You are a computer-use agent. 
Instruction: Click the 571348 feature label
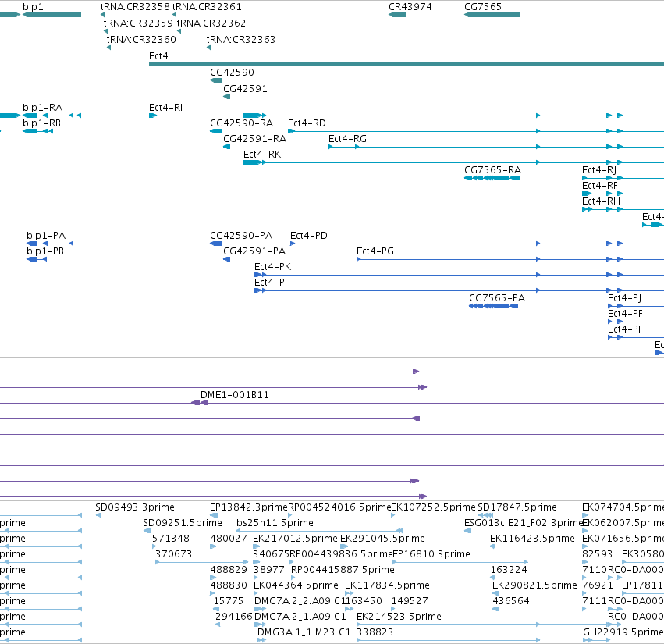(171, 539)
